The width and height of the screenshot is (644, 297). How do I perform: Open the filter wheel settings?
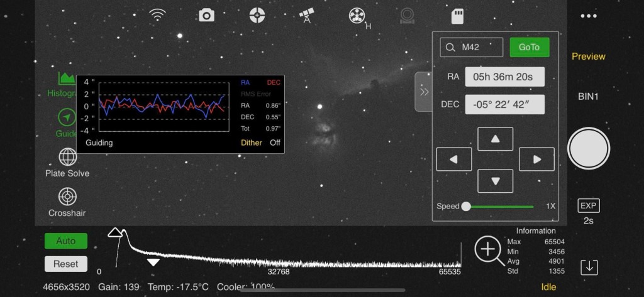pos(357,16)
